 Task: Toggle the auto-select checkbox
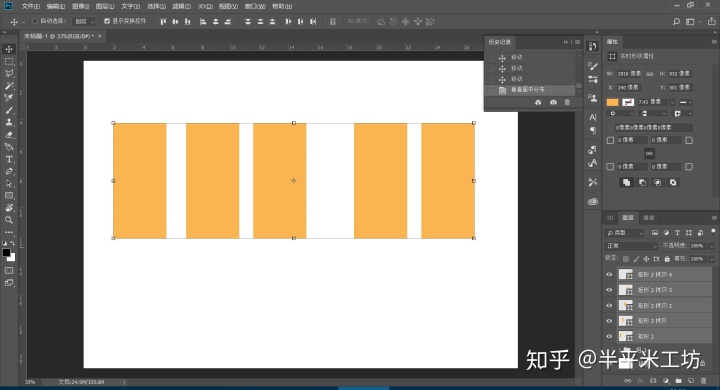(x=34, y=21)
